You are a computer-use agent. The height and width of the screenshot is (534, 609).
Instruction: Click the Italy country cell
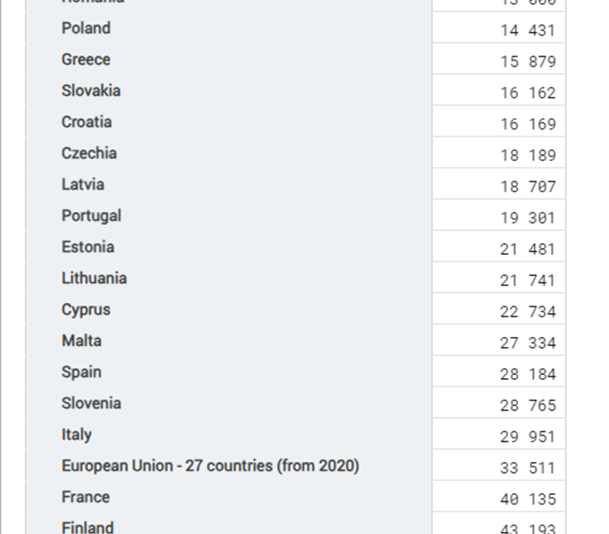[x=76, y=435]
